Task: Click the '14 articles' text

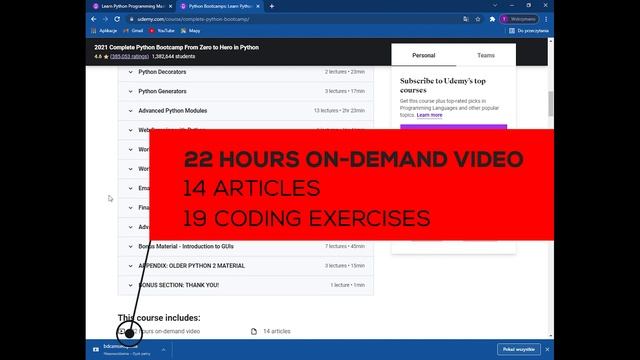Action: (277, 331)
